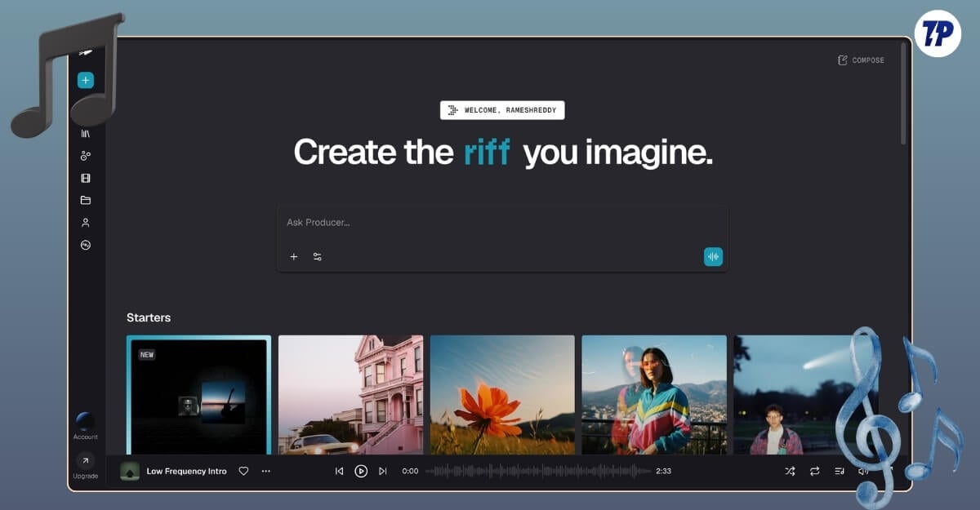Click the audio waveform icon in prompt box
980x510 pixels.
point(713,256)
